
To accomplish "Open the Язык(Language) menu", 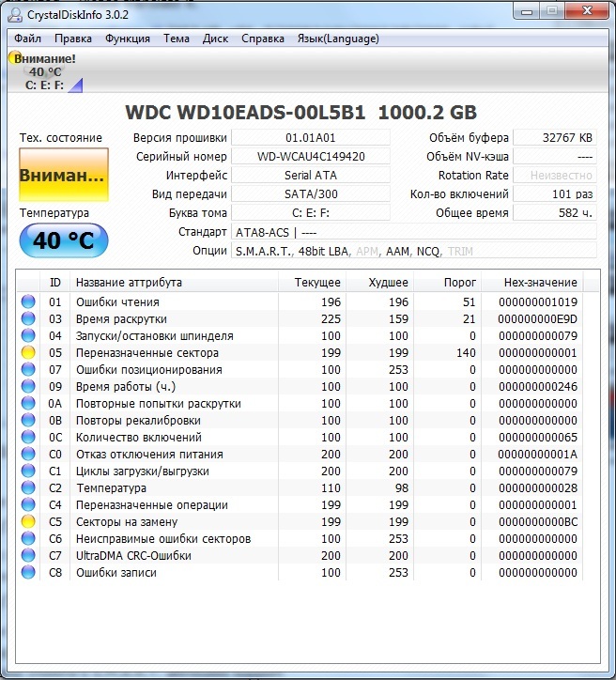I will (337, 39).
